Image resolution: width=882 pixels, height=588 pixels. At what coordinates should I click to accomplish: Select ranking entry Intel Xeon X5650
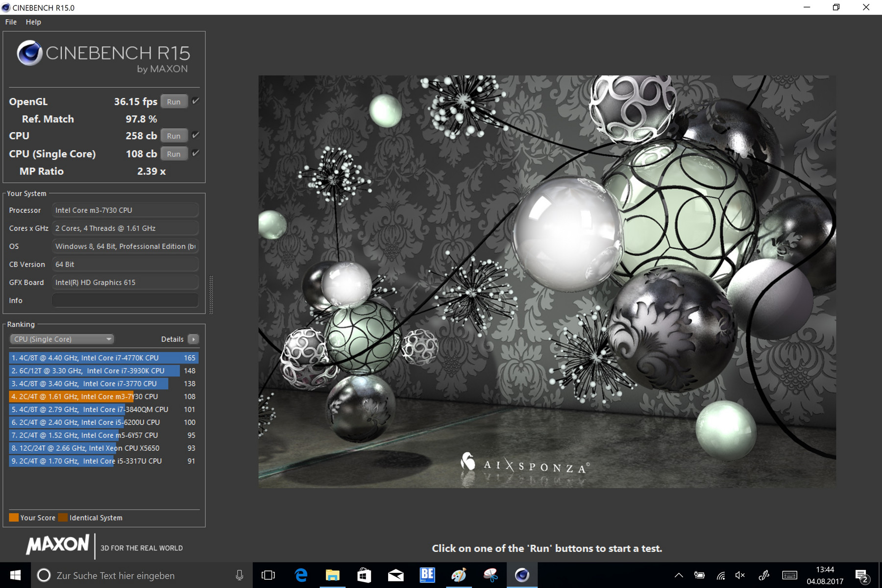click(x=103, y=448)
